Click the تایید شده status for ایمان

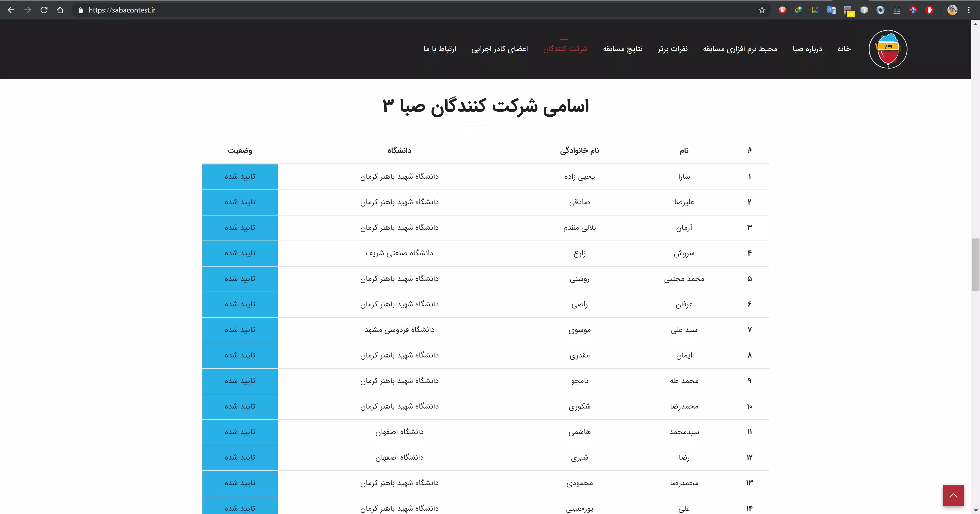click(x=240, y=355)
